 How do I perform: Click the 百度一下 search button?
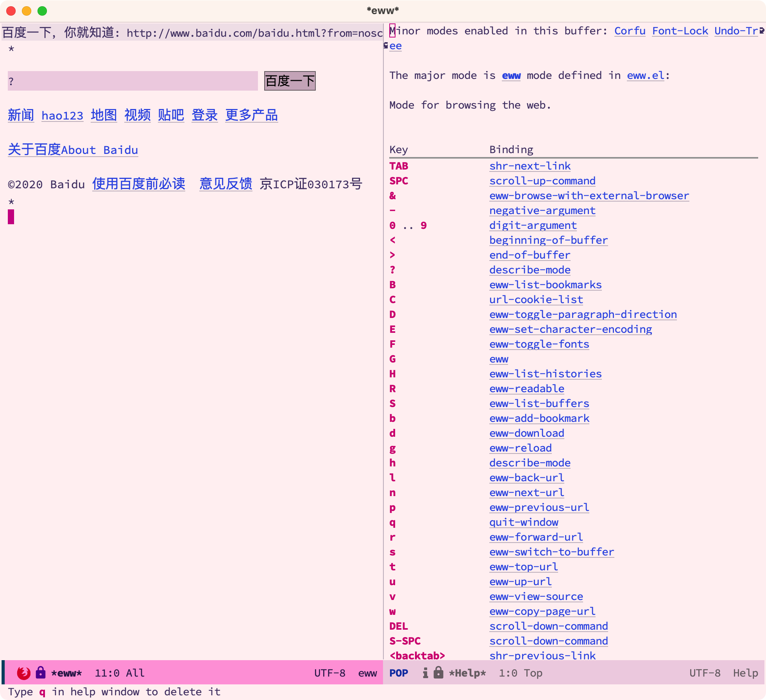coord(290,81)
